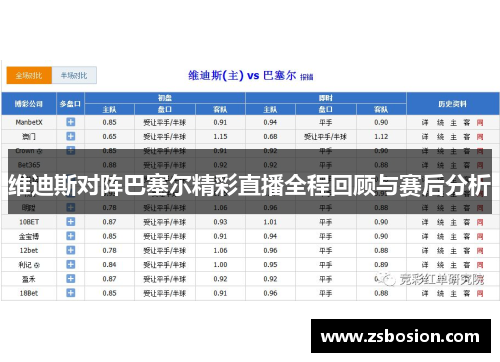Expand the plus icon in 金宝博 row
The width and height of the screenshot is (500, 362).
pos(71,236)
